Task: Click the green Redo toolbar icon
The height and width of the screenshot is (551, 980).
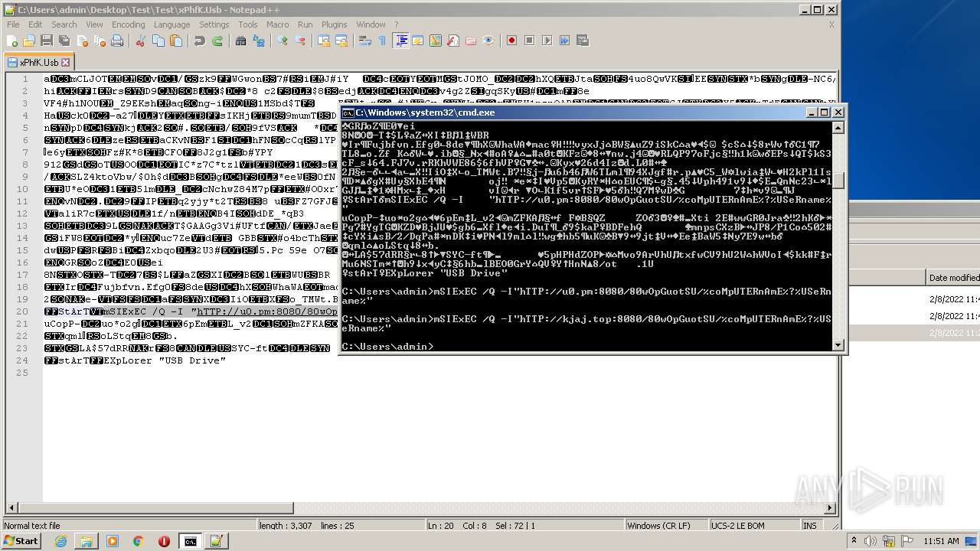Action: pos(217,41)
